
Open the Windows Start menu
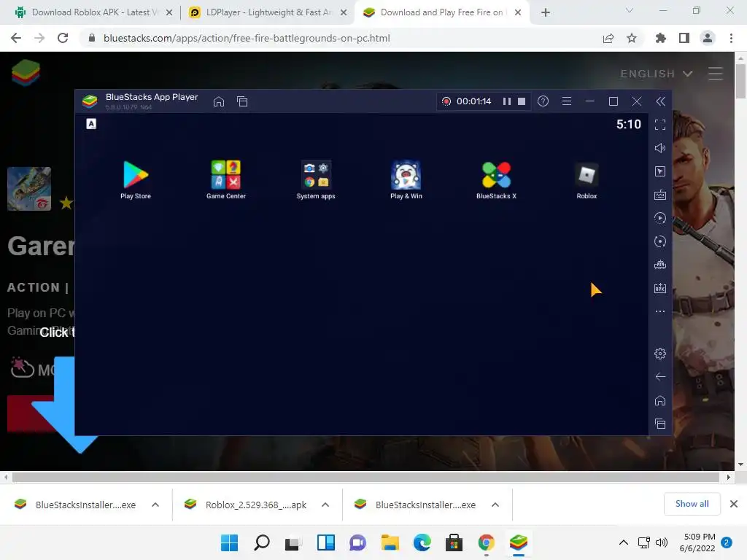tap(229, 542)
